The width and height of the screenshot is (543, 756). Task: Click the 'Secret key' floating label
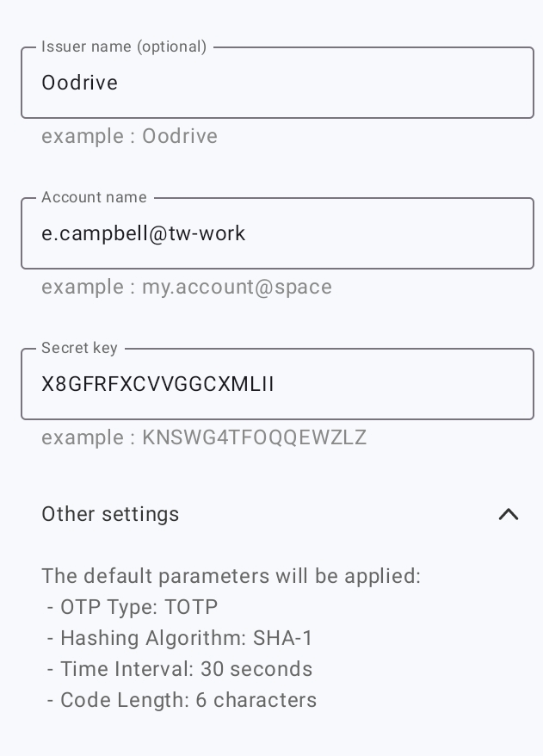pos(79,348)
